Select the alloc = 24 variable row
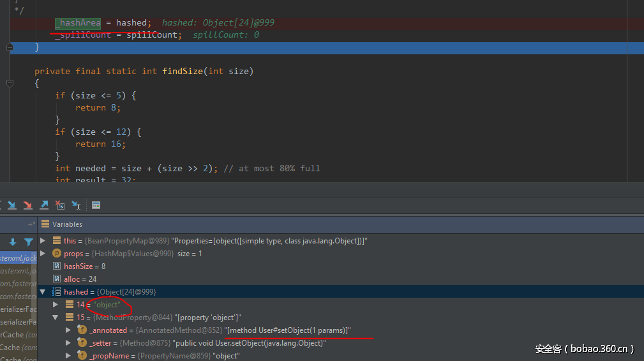Image resolution: width=644 pixels, height=361 pixels. pos(80,279)
